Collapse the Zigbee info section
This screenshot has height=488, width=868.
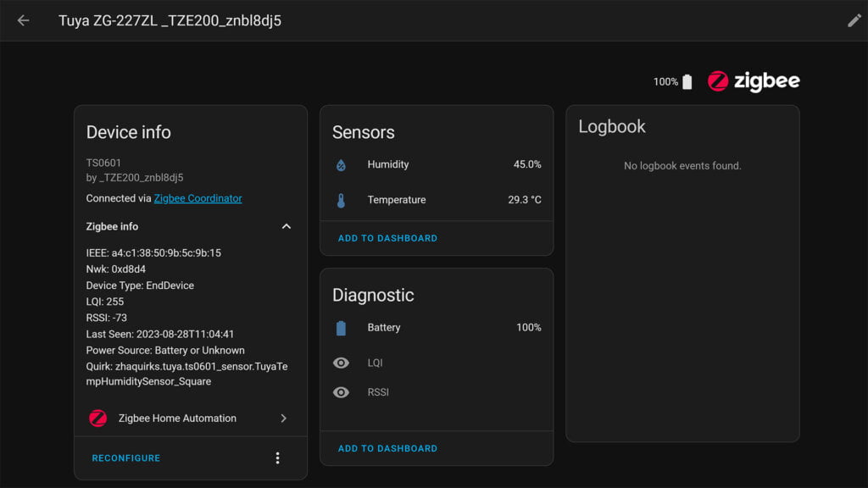[287, 226]
